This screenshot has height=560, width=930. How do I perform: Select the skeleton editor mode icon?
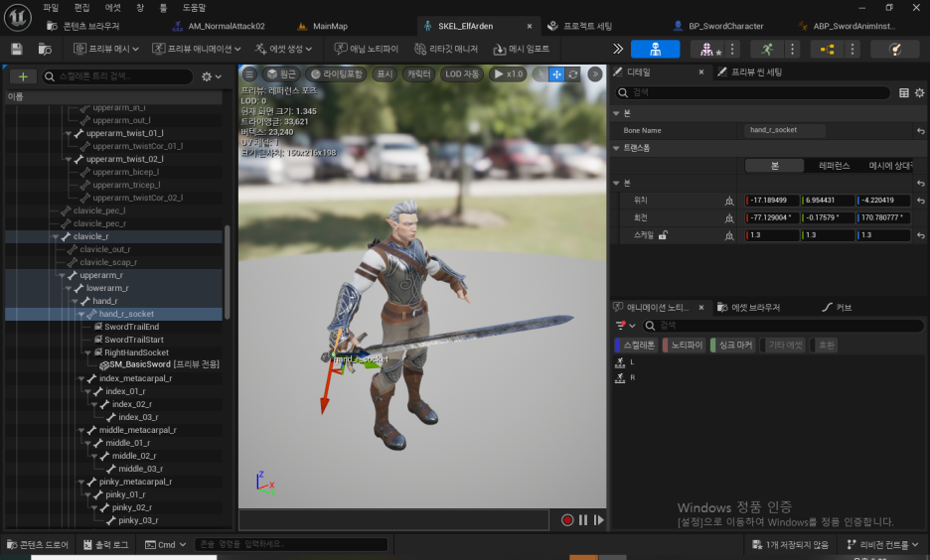[x=655, y=50]
